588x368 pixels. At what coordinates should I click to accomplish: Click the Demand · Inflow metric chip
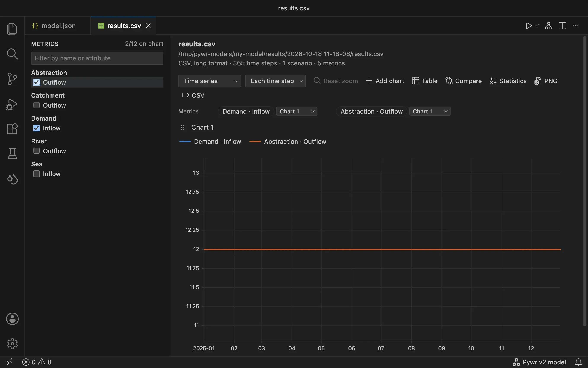click(246, 111)
